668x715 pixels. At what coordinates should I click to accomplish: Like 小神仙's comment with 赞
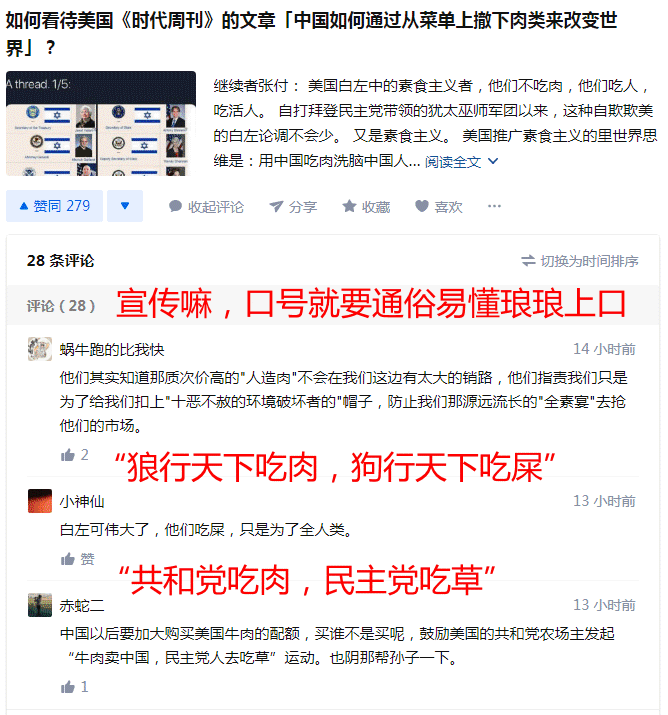pos(78,559)
